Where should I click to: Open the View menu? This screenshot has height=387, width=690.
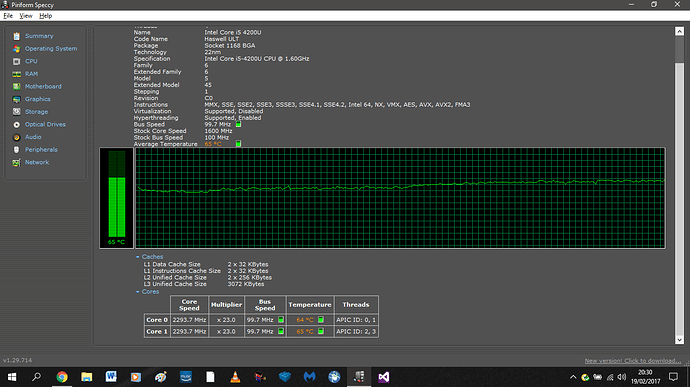[x=26, y=16]
